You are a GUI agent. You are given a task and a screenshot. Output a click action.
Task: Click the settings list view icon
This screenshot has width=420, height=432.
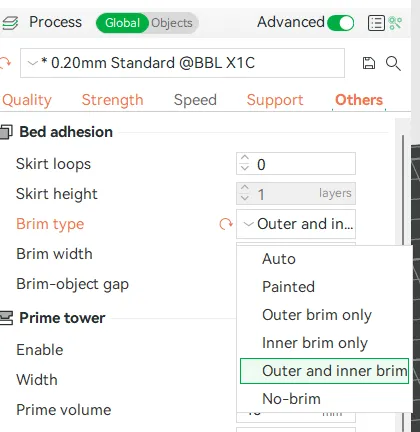(376, 23)
